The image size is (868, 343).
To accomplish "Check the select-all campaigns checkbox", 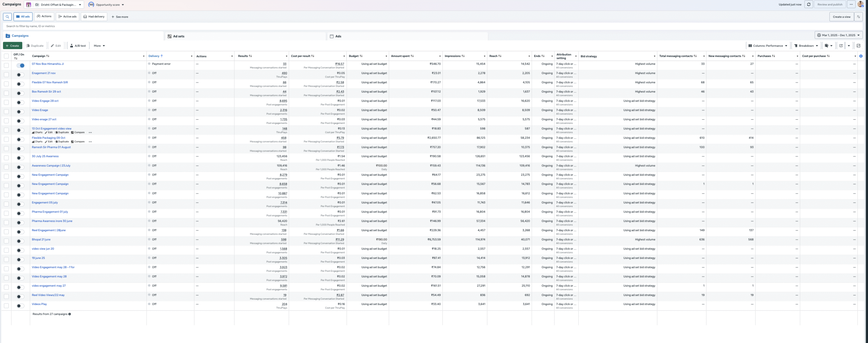I will (6, 56).
